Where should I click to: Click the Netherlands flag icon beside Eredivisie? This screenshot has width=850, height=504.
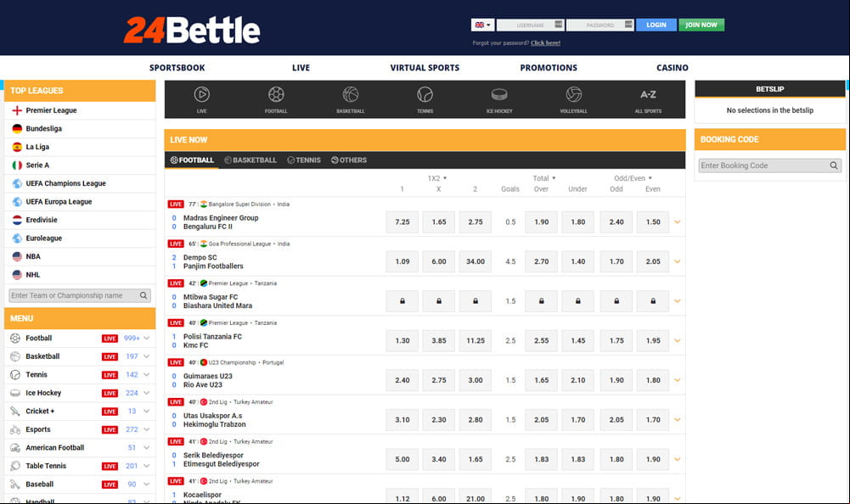tap(17, 220)
